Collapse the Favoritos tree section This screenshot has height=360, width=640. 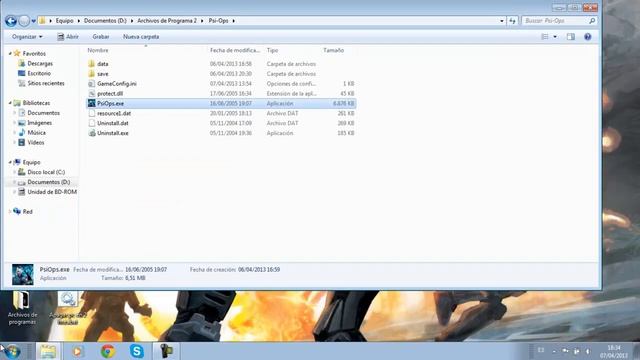[10, 53]
